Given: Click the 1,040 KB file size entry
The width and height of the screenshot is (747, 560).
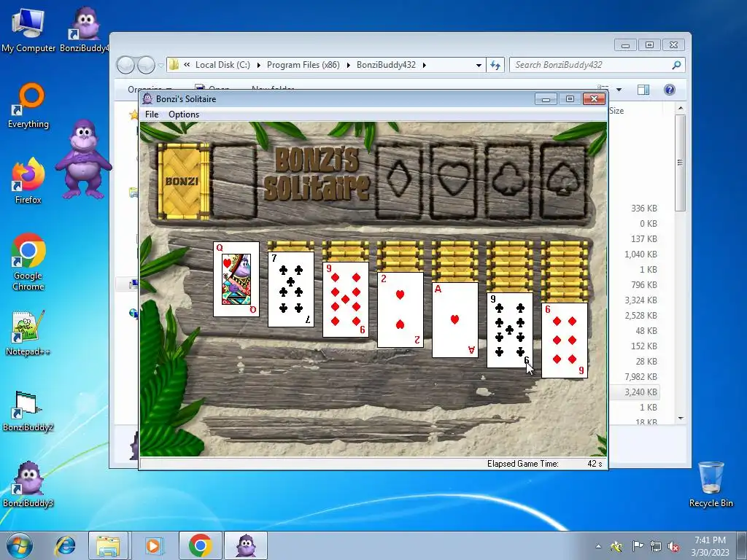Looking at the screenshot, I should coord(640,254).
